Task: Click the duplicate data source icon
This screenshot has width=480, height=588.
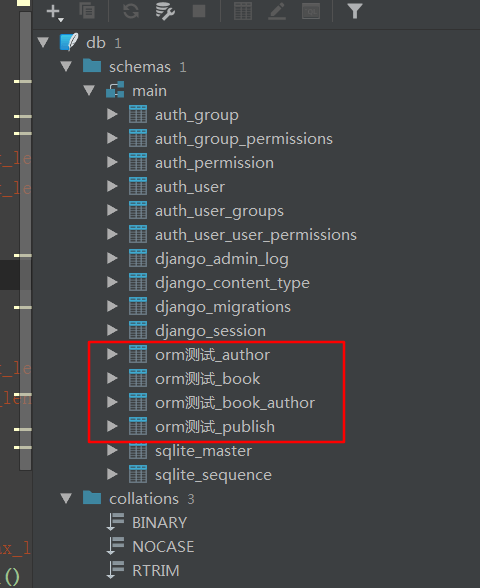Action: (87, 11)
